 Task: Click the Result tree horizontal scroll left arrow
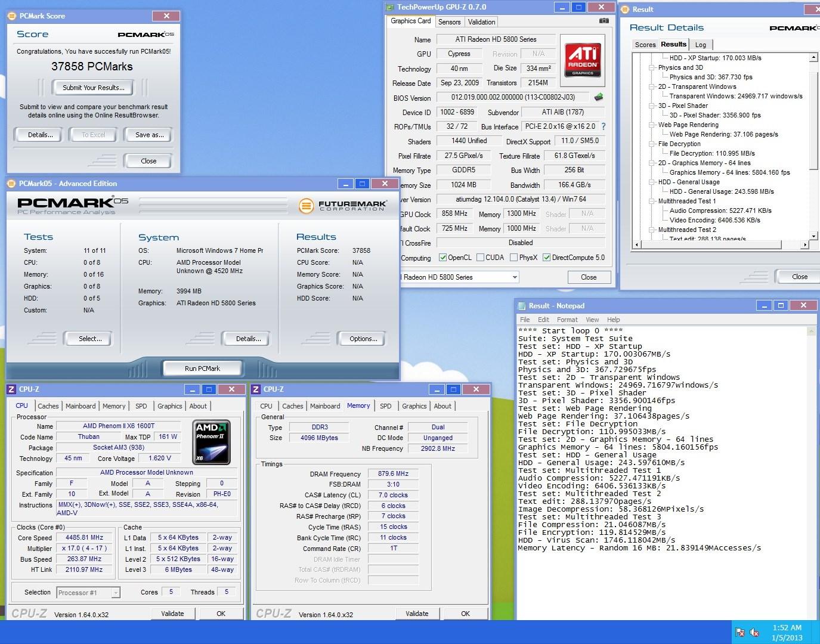click(x=638, y=244)
